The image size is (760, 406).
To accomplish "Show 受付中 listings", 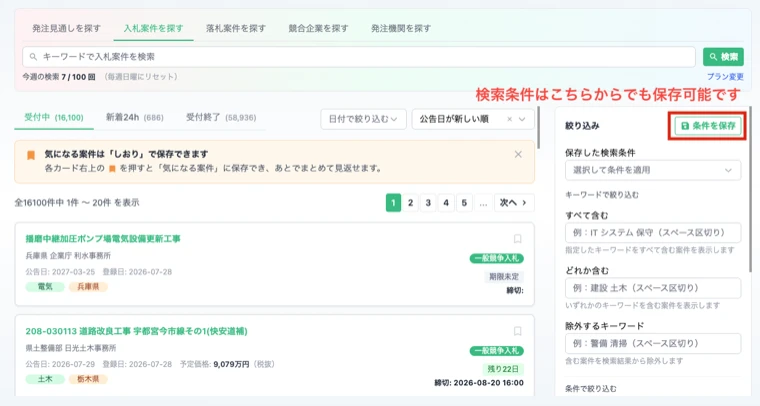I will pos(54,118).
